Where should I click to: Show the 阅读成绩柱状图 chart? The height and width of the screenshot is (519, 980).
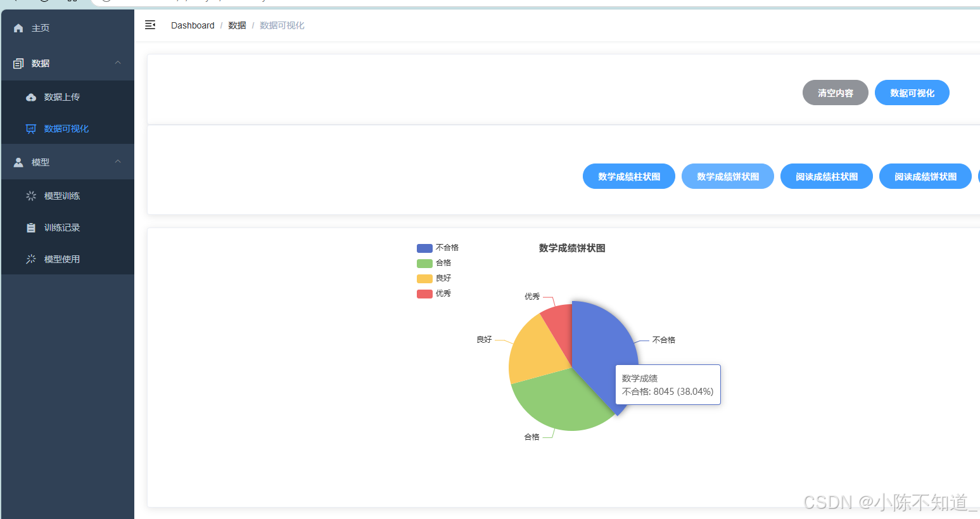tap(826, 176)
